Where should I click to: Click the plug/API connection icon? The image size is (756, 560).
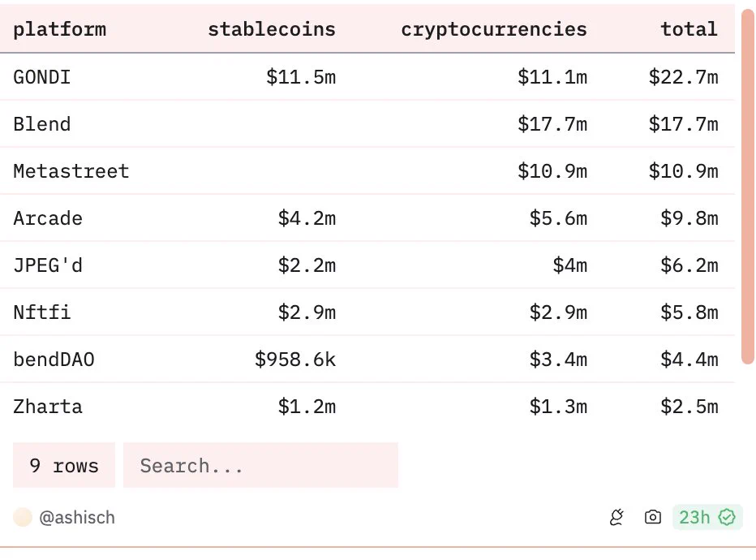(x=616, y=517)
